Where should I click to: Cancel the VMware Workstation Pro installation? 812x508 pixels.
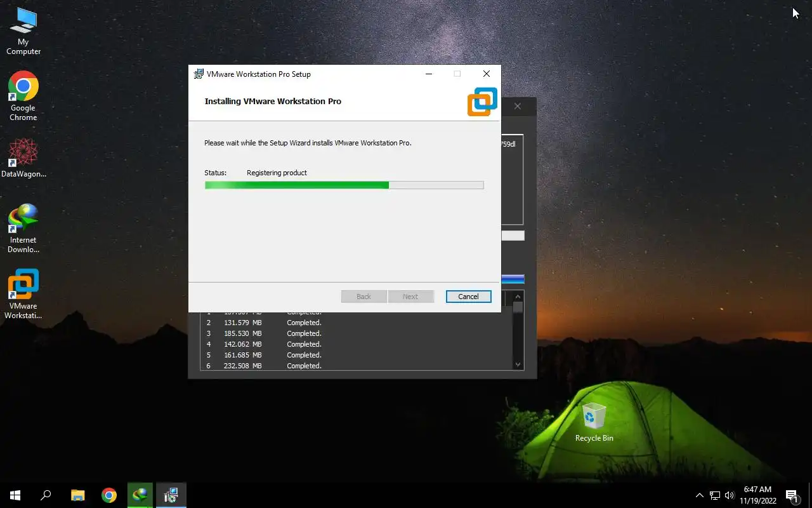[x=468, y=297]
